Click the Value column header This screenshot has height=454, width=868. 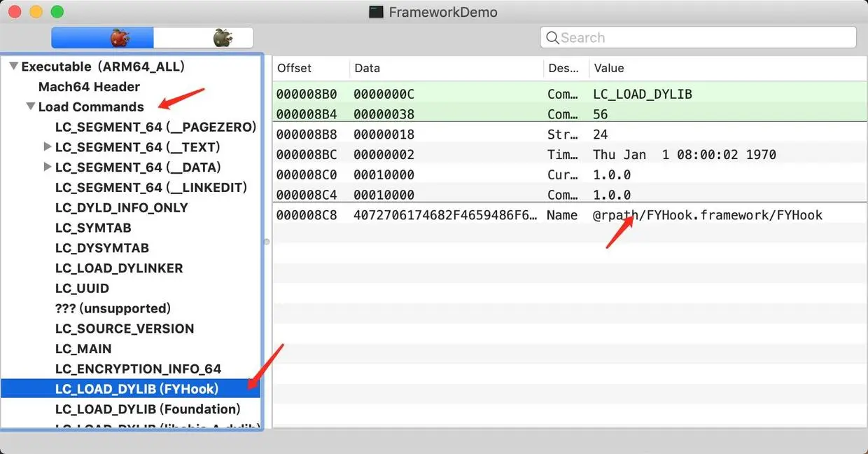tap(727, 69)
